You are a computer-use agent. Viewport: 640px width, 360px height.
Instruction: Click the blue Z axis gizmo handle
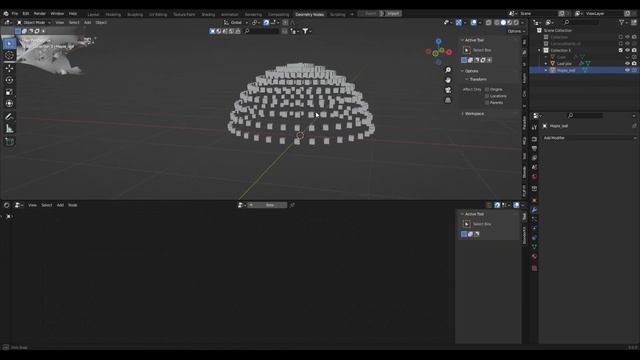[x=438, y=41]
